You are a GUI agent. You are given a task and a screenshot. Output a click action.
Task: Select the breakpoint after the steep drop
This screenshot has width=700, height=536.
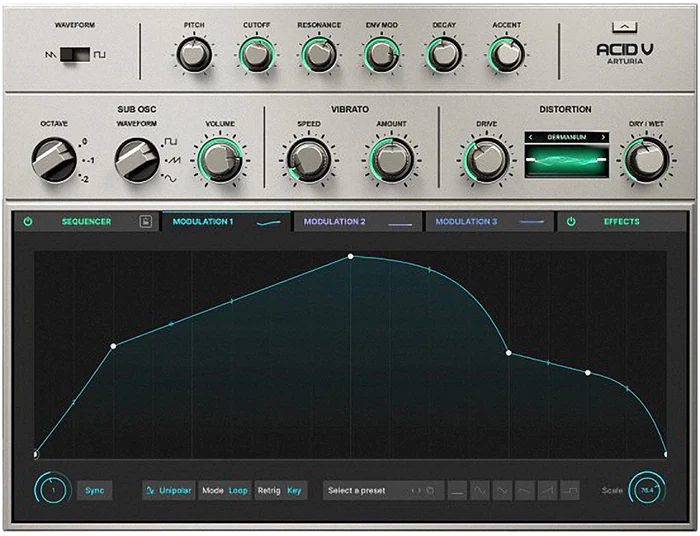click(508, 353)
